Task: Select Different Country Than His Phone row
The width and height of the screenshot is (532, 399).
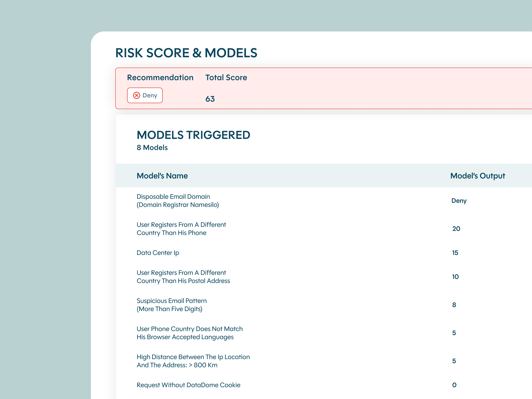Action: tap(324, 229)
